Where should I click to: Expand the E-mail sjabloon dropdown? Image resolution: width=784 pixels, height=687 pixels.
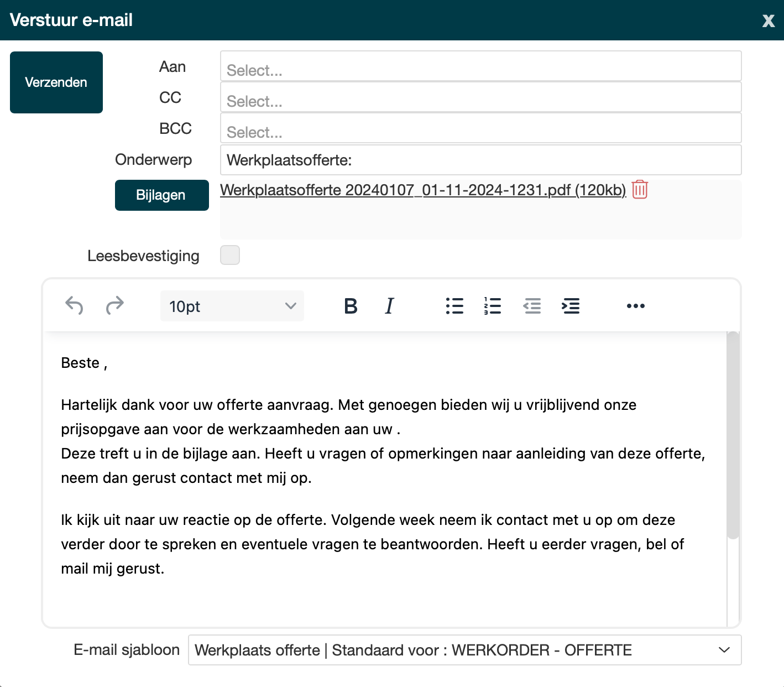(x=464, y=650)
